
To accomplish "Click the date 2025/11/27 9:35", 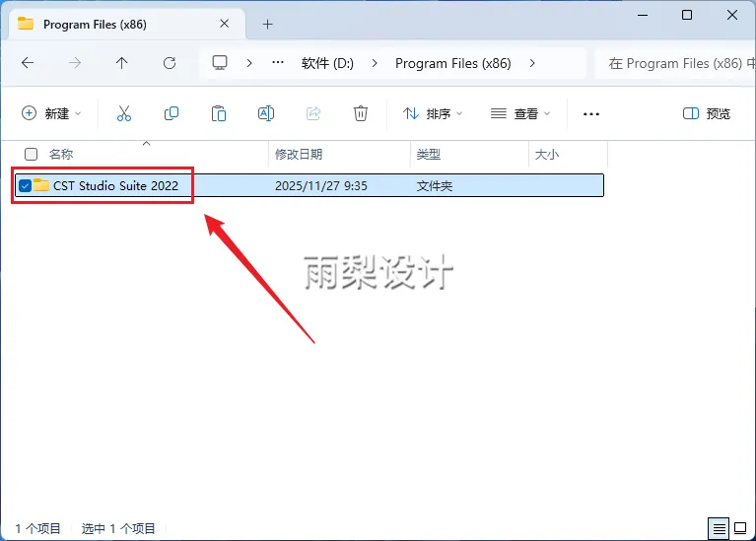I will click(x=321, y=185).
